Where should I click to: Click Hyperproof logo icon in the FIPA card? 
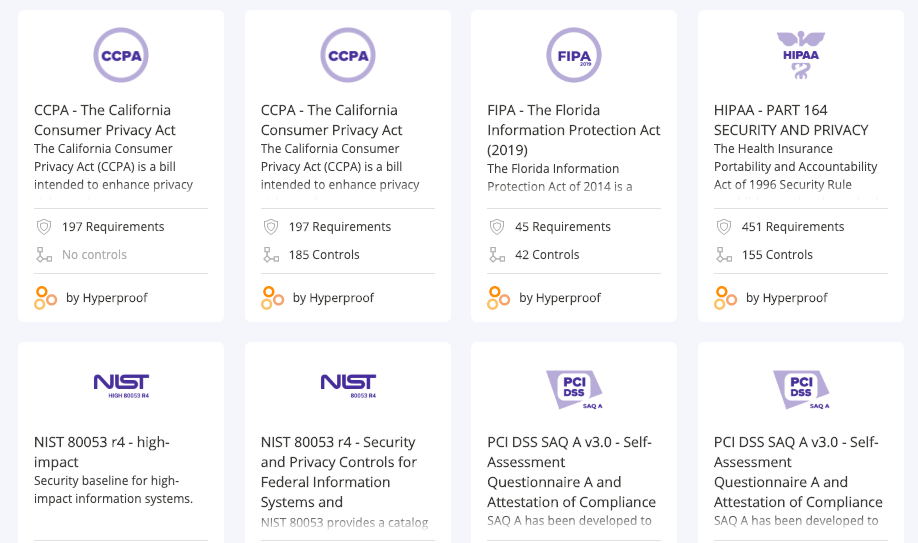498,297
